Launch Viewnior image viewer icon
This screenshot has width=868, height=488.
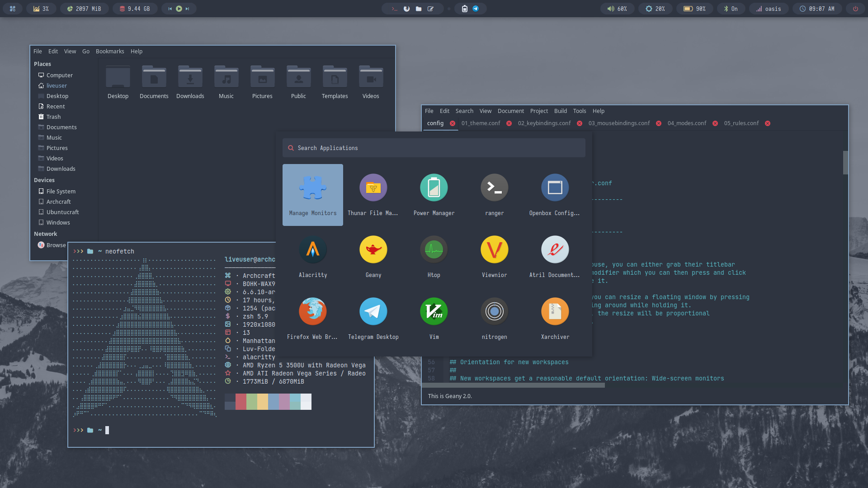coord(494,250)
